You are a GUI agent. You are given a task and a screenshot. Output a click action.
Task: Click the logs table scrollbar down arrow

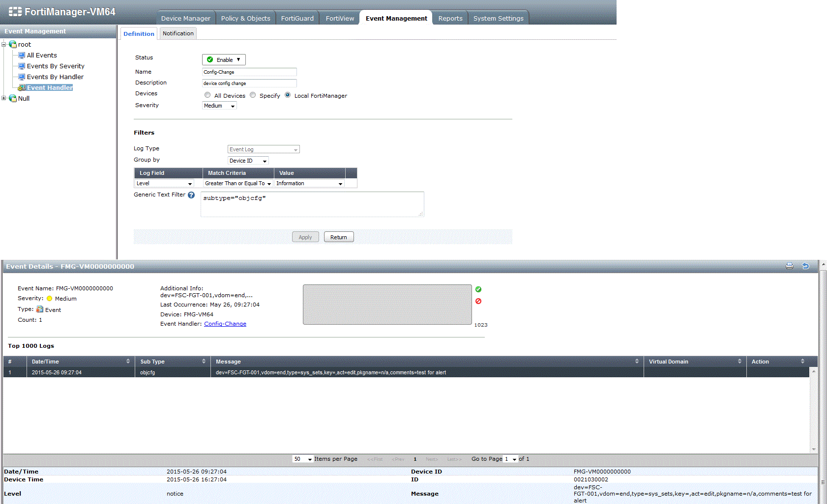(814, 449)
